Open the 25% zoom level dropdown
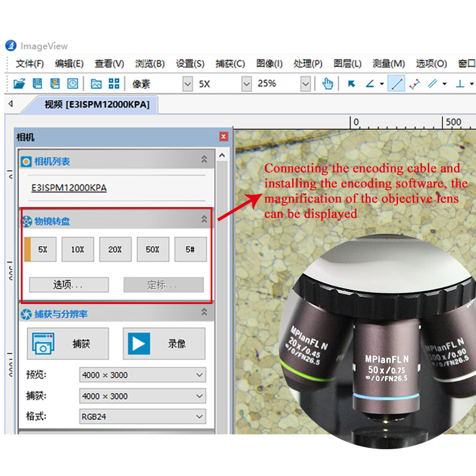 pyautogui.click(x=305, y=84)
